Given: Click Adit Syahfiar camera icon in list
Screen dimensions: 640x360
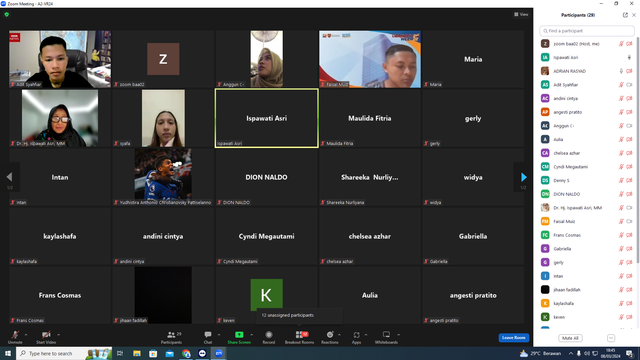Looking at the screenshot, I should pyautogui.click(x=629, y=85).
